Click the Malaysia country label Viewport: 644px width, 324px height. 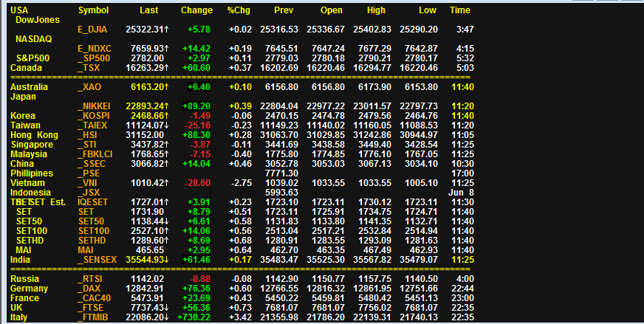point(29,154)
